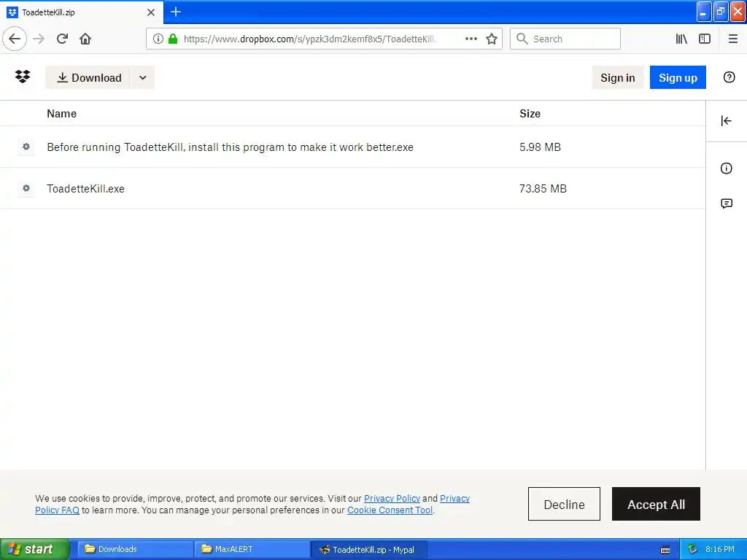747x560 pixels.
Task: Open Dropbox help question mark icon
Action: tap(729, 77)
